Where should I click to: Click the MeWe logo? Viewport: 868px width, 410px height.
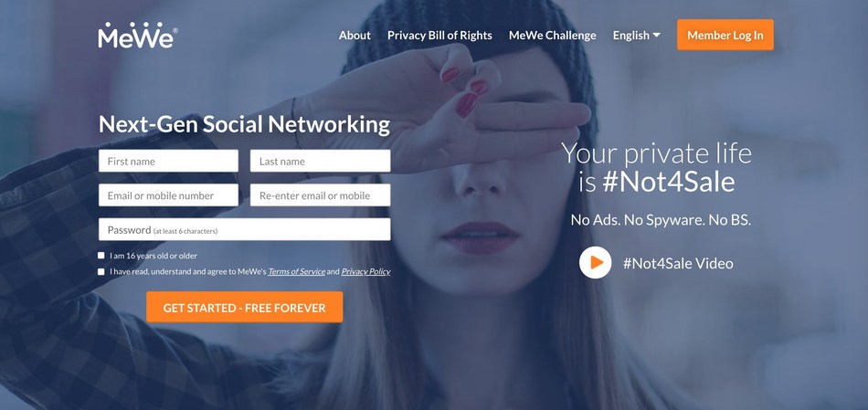(138, 36)
